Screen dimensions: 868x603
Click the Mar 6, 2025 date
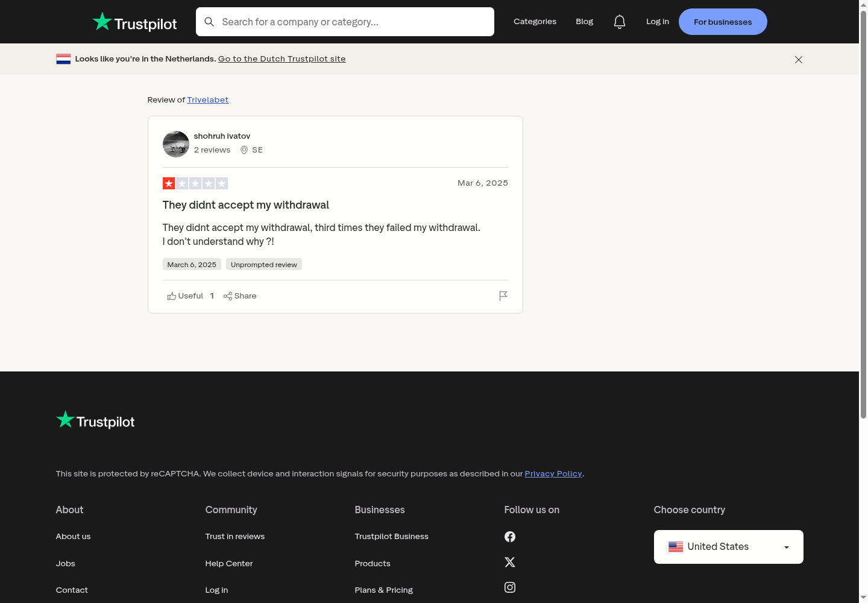click(483, 183)
